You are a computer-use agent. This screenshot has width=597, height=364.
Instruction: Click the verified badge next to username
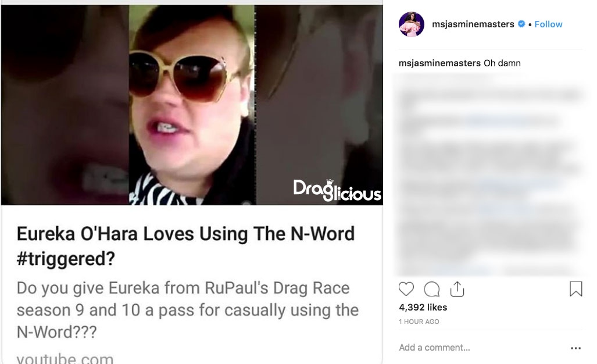521,24
